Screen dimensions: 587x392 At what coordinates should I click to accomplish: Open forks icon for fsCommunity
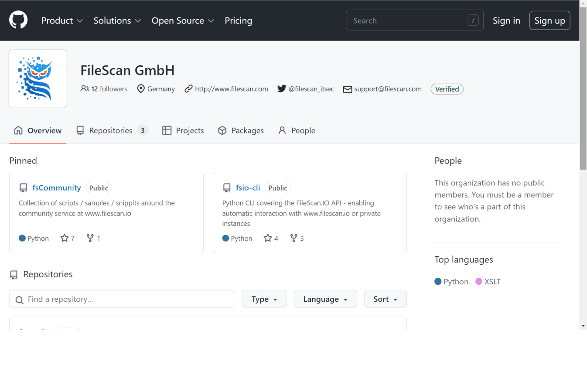point(90,238)
